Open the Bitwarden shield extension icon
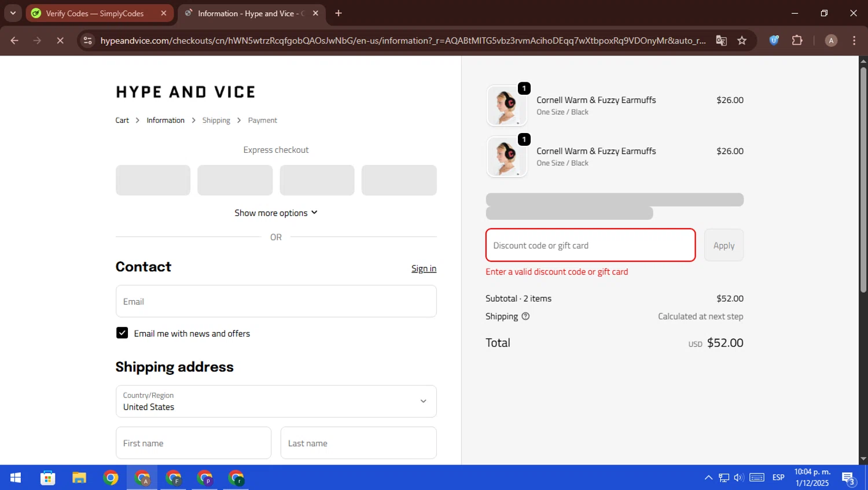This screenshot has width=868, height=490. pyautogui.click(x=774, y=40)
